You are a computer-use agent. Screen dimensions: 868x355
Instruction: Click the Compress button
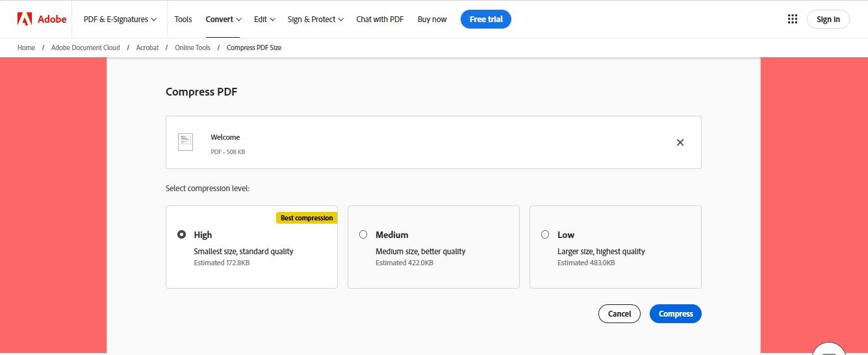(x=676, y=313)
